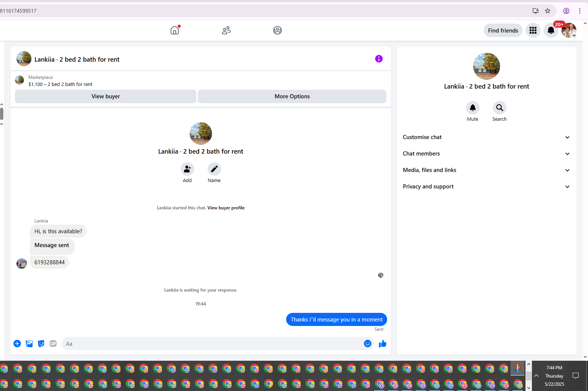Open the GIF picker

pos(53,344)
